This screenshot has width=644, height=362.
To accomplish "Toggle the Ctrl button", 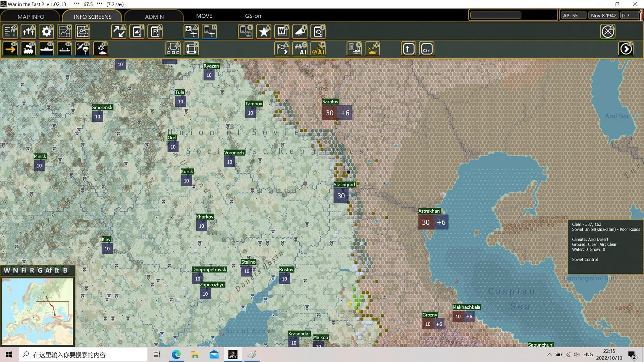I will point(427,49).
